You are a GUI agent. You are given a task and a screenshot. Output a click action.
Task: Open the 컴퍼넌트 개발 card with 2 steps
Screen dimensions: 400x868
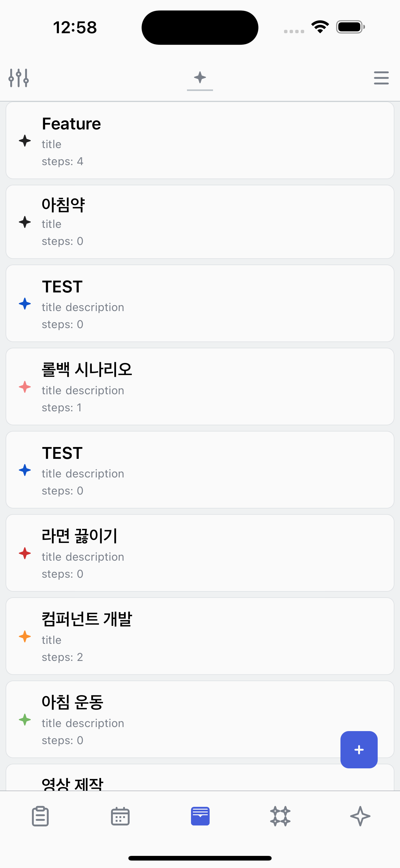tap(200, 636)
